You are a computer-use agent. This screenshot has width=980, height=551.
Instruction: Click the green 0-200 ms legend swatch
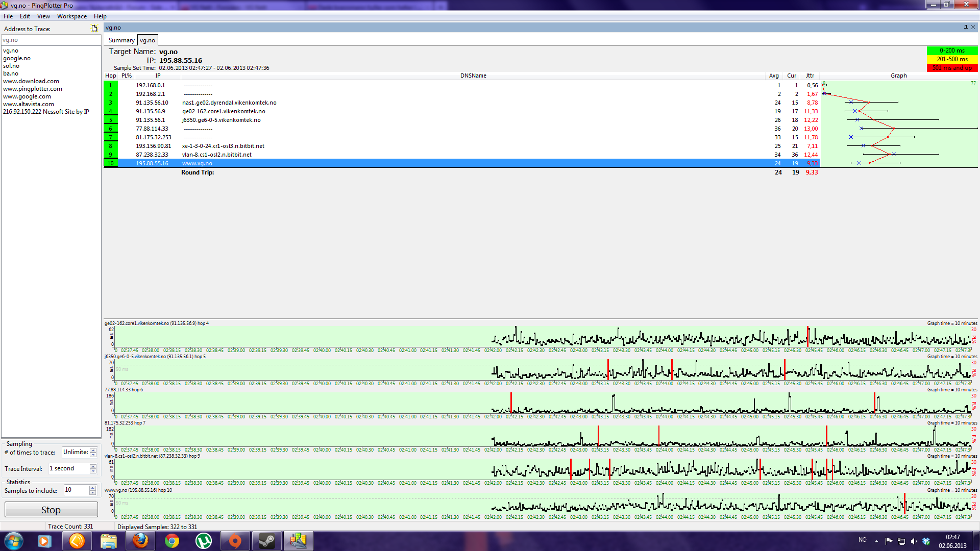tap(952, 51)
